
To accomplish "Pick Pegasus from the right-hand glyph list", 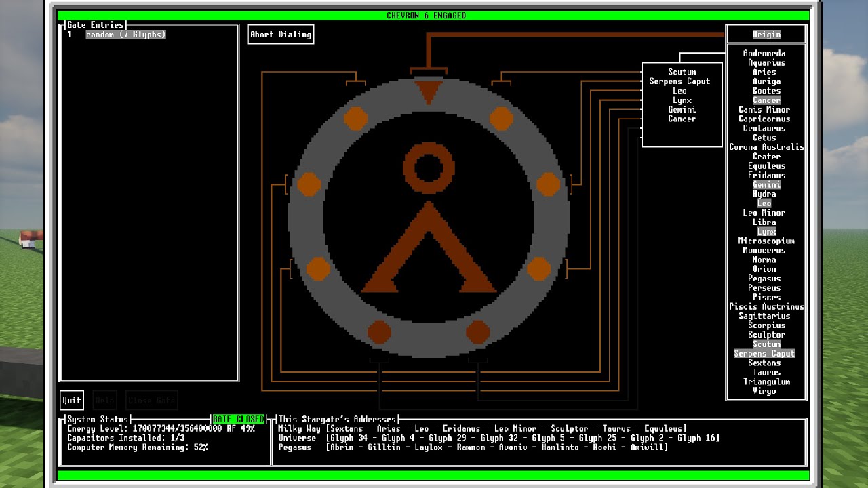I will pos(764,279).
